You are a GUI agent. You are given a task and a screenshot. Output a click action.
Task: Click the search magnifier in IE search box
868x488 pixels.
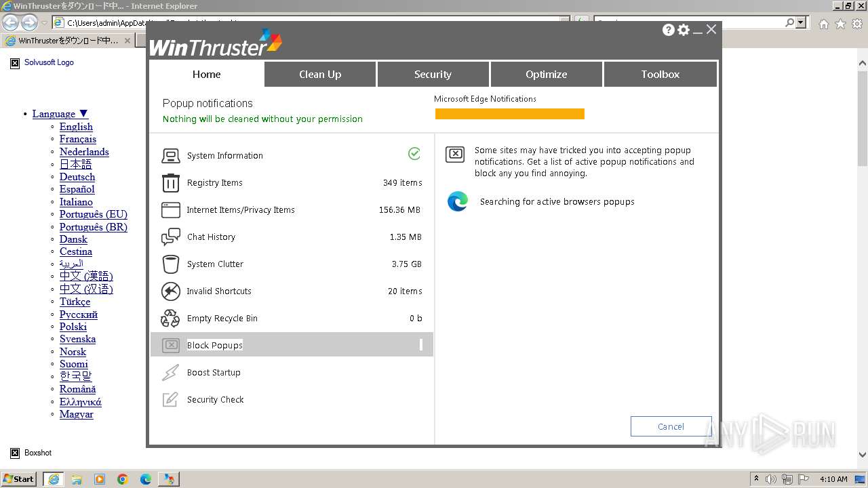click(789, 23)
